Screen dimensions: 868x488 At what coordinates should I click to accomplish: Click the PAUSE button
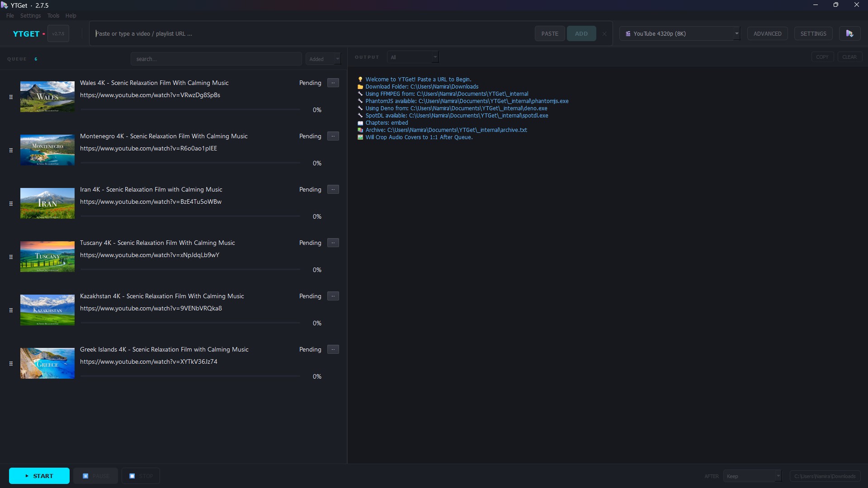click(96, 476)
